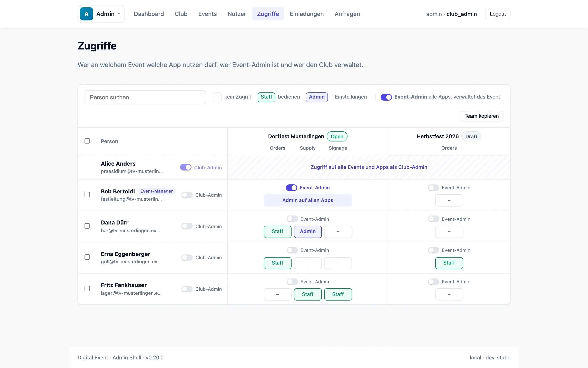This screenshot has height=368, width=588.
Task: Switch to the Events tab
Action: coord(207,14)
